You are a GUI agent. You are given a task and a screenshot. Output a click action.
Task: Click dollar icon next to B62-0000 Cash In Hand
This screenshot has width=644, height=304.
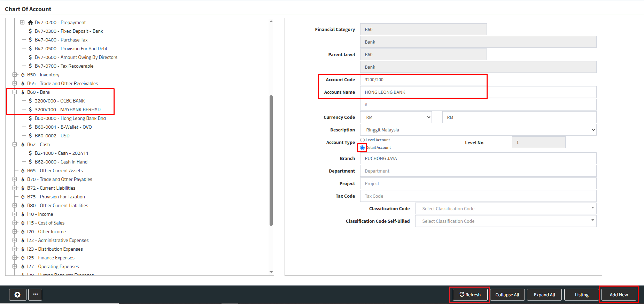(x=30, y=162)
